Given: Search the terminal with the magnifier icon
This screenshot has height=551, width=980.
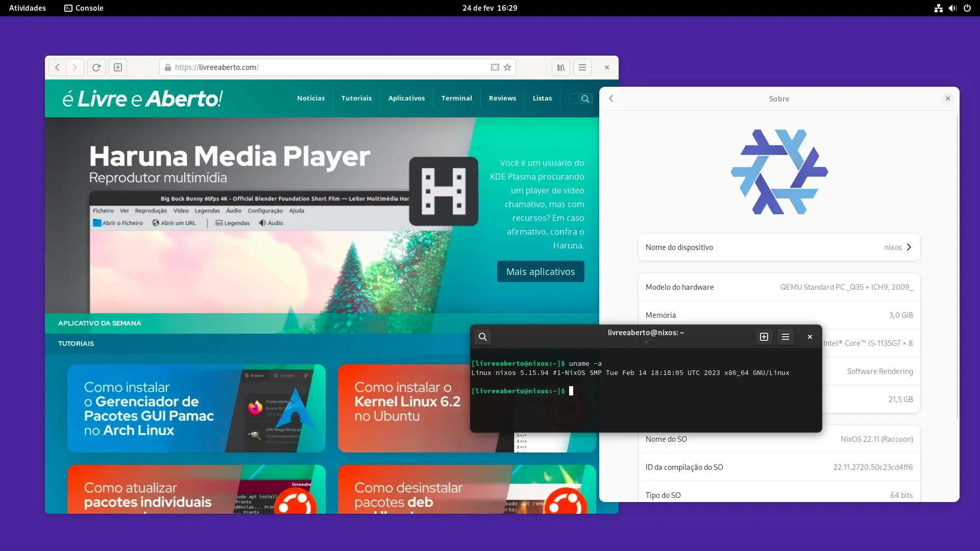Looking at the screenshot, I should coord(482,337).
